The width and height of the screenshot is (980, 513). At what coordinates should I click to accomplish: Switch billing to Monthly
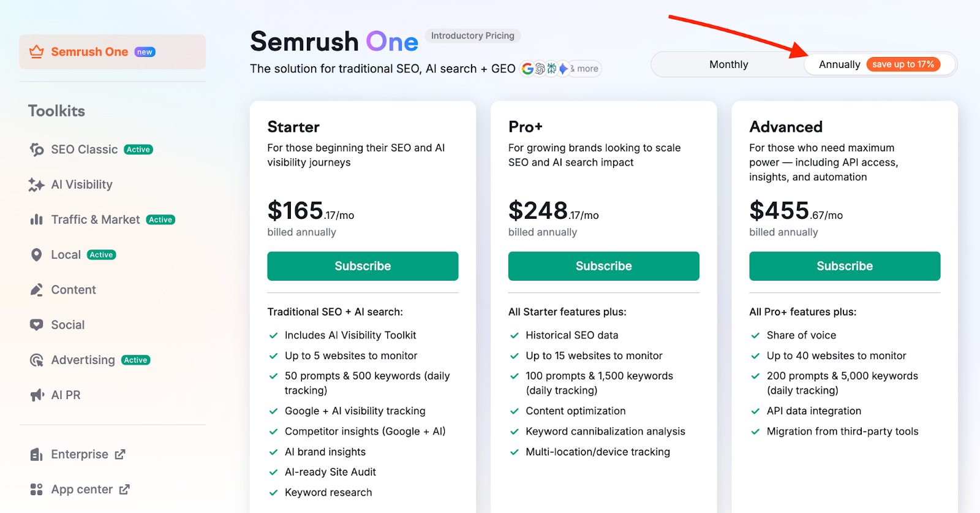(x=728, y=64)
